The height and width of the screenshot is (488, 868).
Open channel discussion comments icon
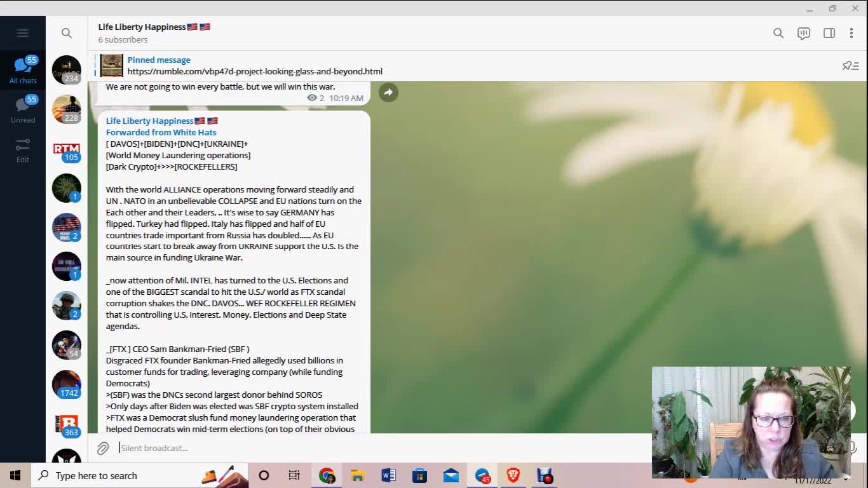[x=804, y=33]
